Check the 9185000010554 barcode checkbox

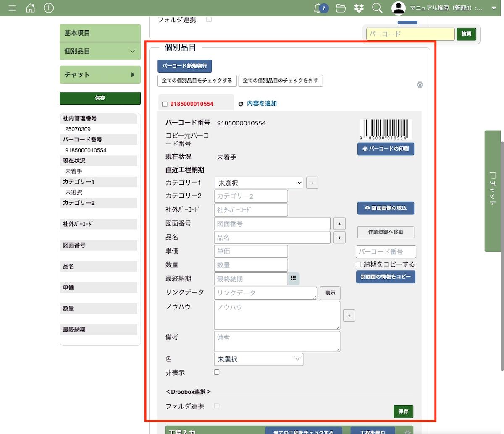165,104
